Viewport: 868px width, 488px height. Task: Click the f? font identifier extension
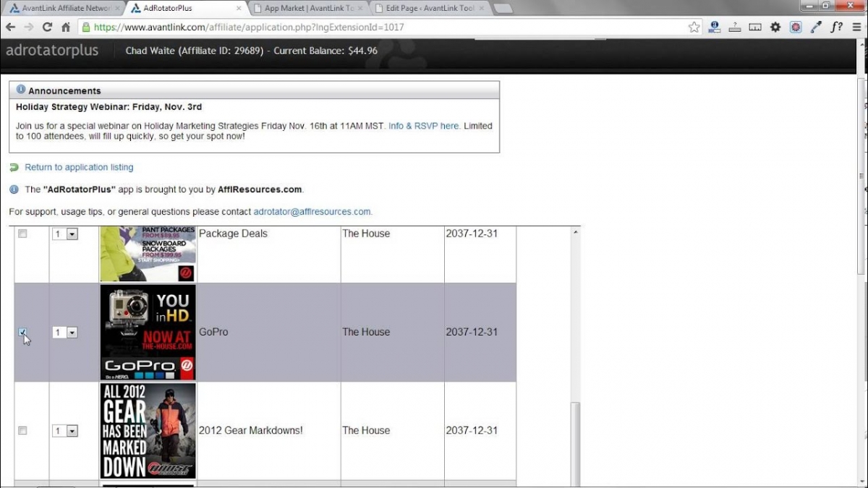pyautogui.click(x=836, y=27)
